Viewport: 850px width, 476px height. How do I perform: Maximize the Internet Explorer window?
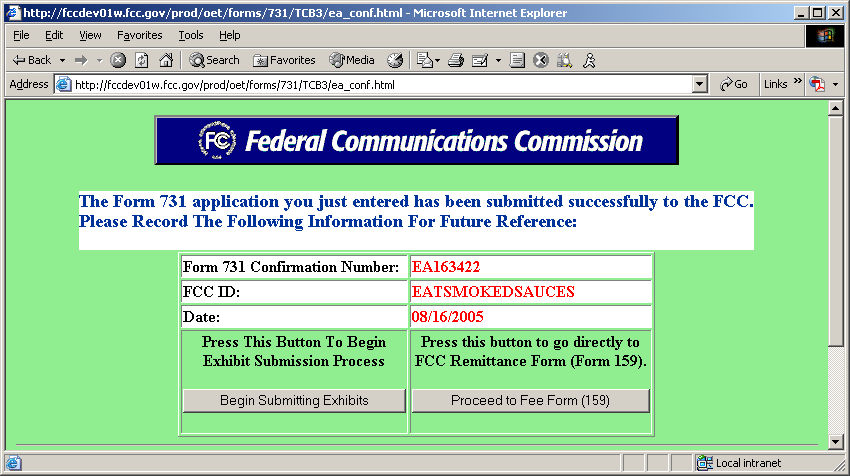coord(818,12)
